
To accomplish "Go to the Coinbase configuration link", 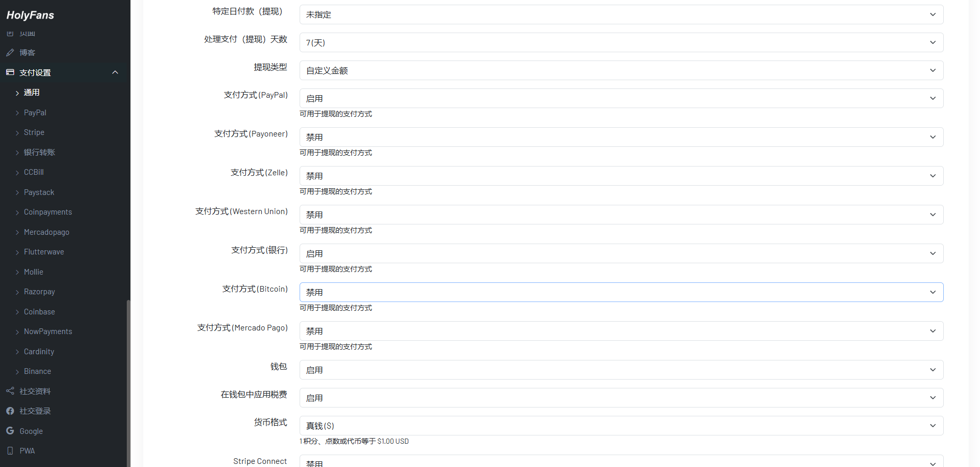I will click(x=39, y=311).
